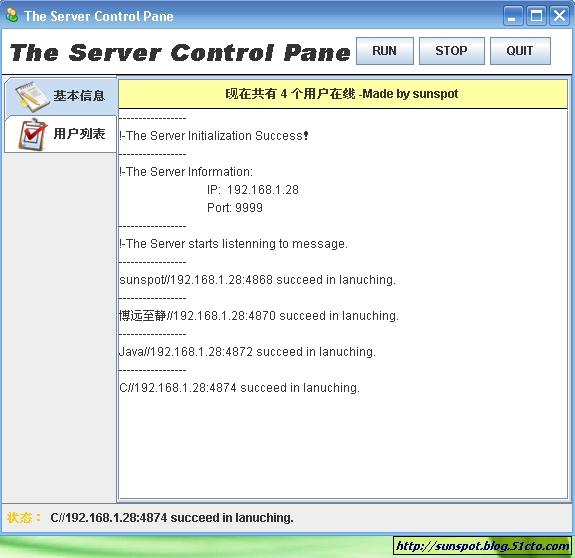The image size is (575, 558).
Task: Click the Port 9999 line
Action: 235,208
